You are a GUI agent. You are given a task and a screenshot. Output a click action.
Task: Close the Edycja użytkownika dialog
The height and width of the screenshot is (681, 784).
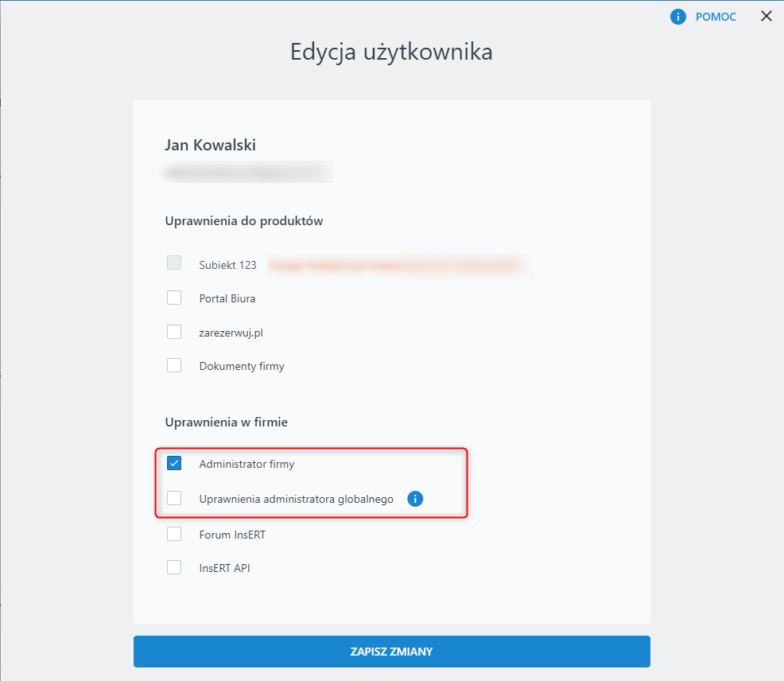767,16
